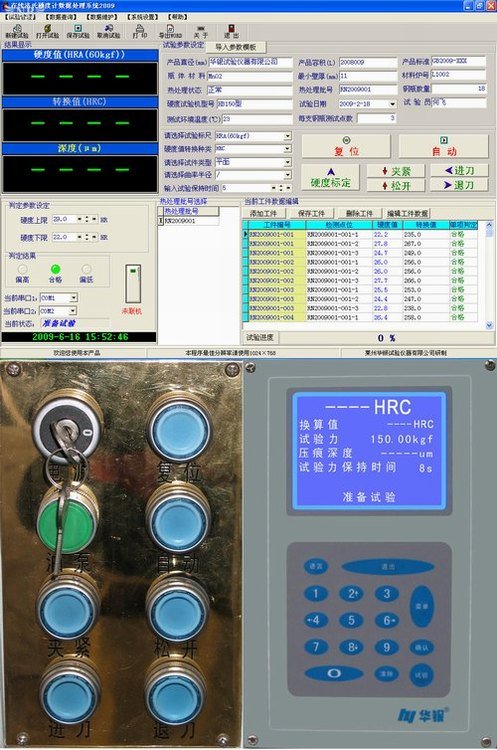The image size is (497, 750).
Task: Cancel the test via 取消试验 icon
Action: pos(109,32)
